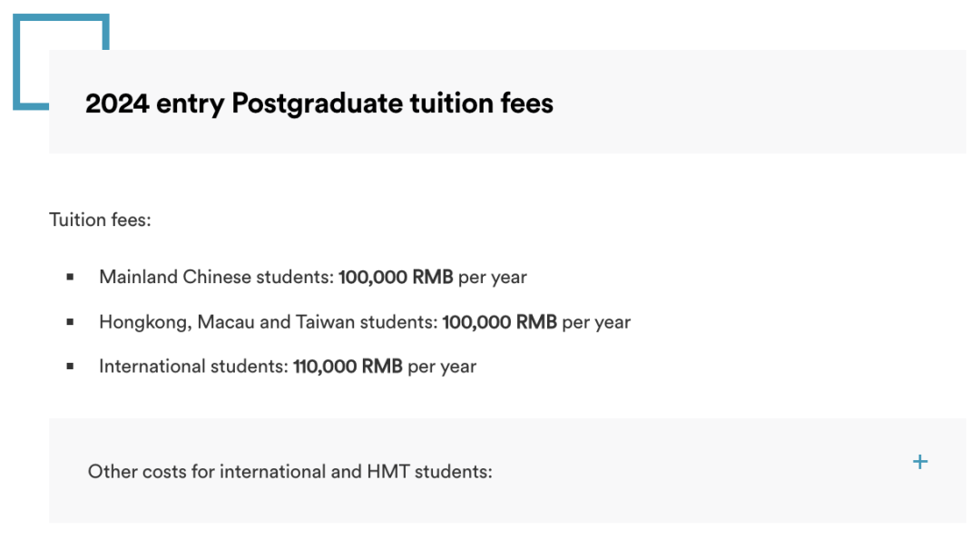The image size is (980, 539).
Task: Click the bold '110,000 RMB' amount
Action: [348, 367]
